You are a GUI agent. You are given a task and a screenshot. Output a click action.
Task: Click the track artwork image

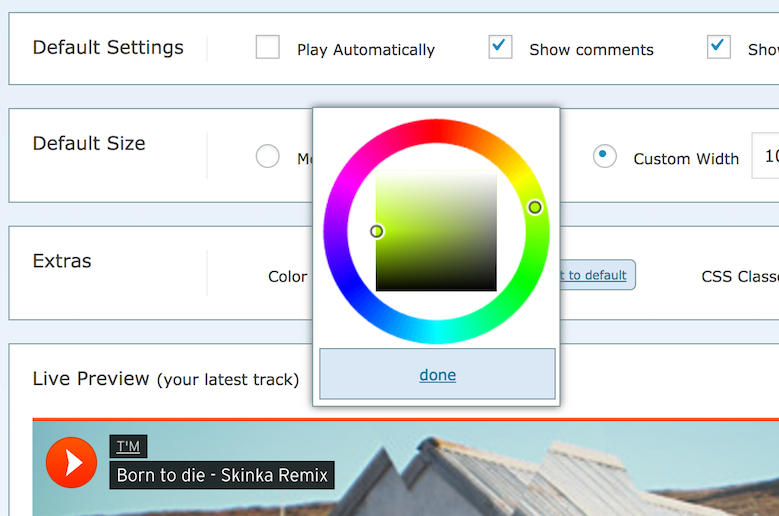(406, 469)
